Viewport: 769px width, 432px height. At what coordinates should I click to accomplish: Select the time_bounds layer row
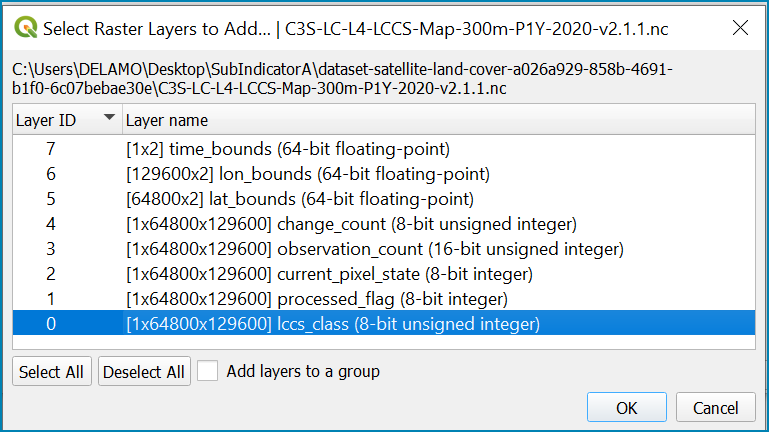384,149
